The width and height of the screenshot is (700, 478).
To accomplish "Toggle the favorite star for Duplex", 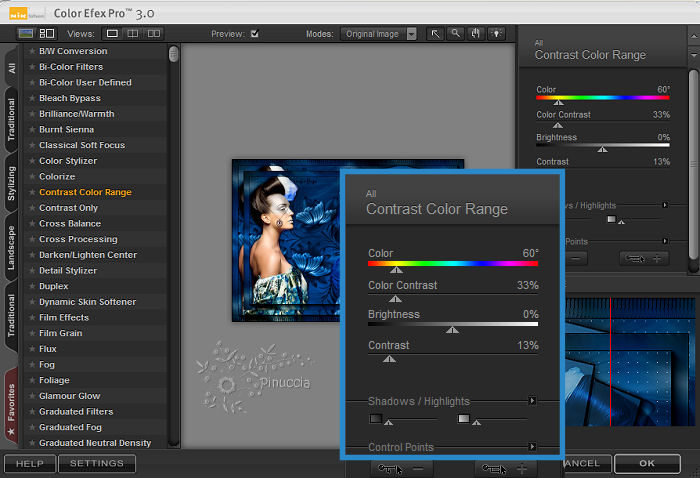I will (32, 286).
